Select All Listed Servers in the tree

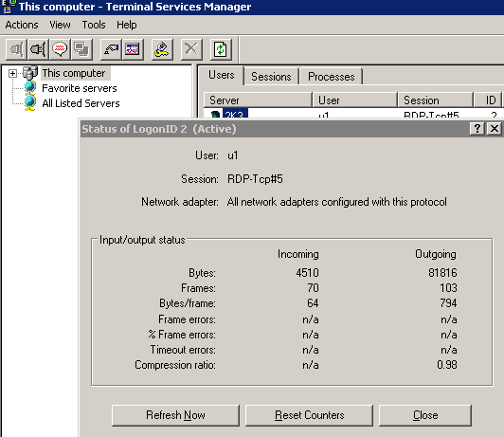click(81, 103)
